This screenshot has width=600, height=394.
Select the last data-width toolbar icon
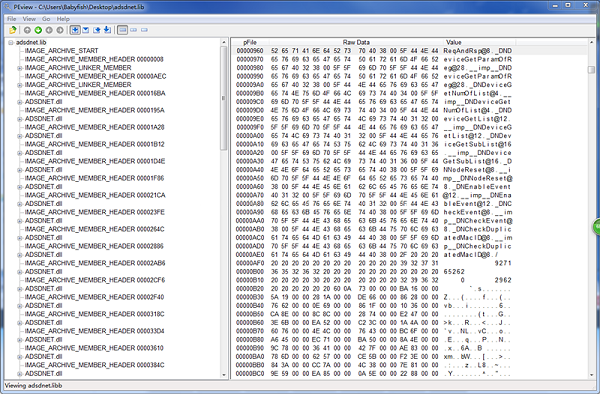click(144, 30)
